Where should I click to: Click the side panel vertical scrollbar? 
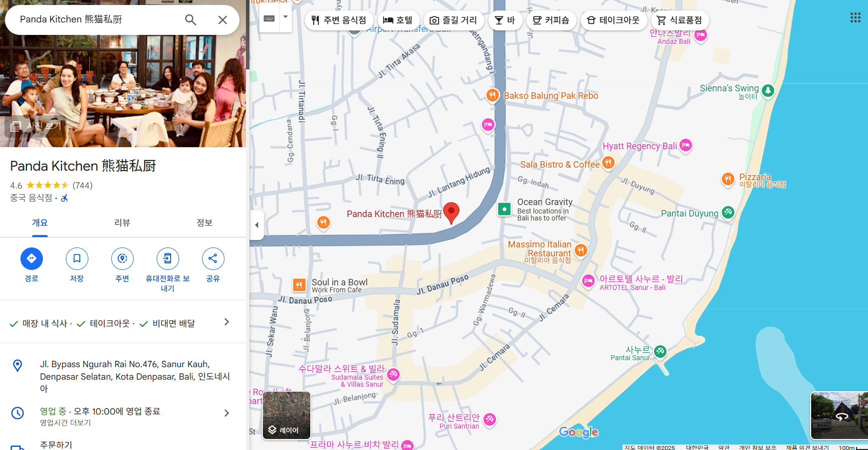tap(247, 35)
